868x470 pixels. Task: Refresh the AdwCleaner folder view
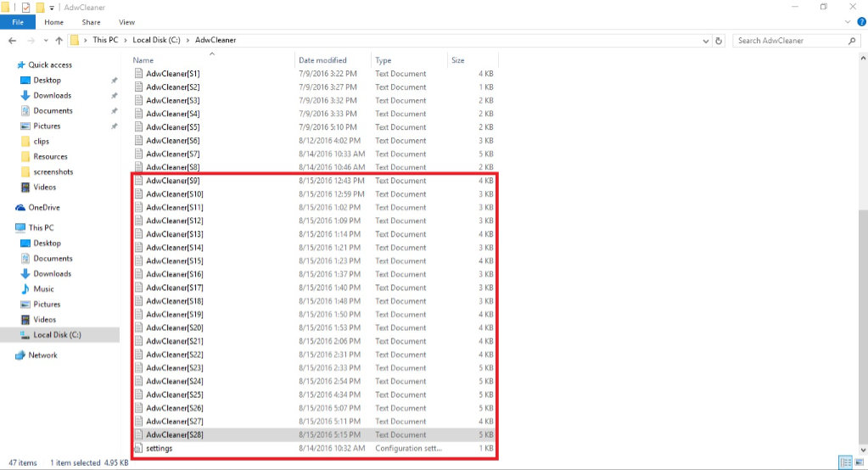click(x=719, y=41)
